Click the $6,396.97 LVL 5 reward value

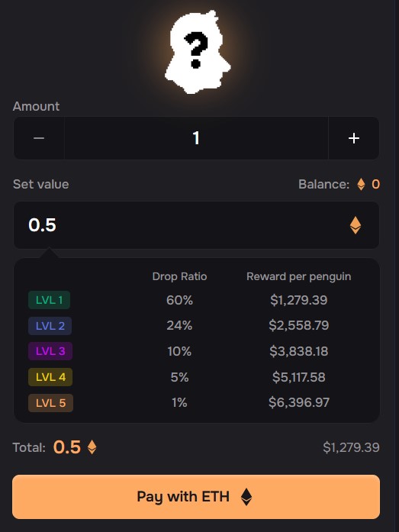click(298, 403)
